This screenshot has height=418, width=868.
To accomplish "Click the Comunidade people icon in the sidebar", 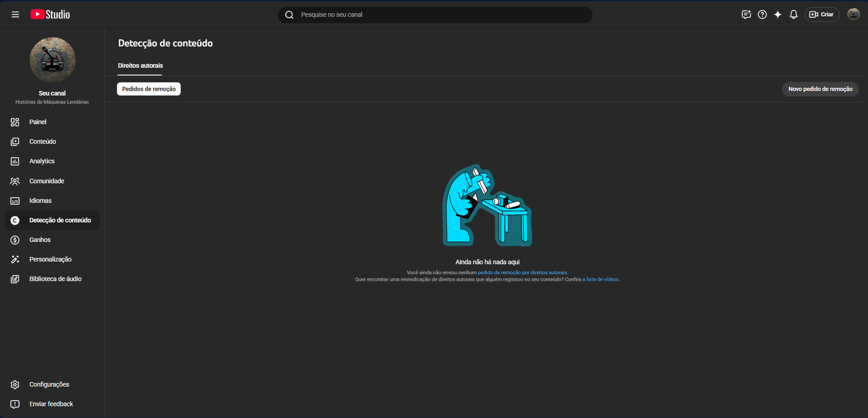I will 15,181.
